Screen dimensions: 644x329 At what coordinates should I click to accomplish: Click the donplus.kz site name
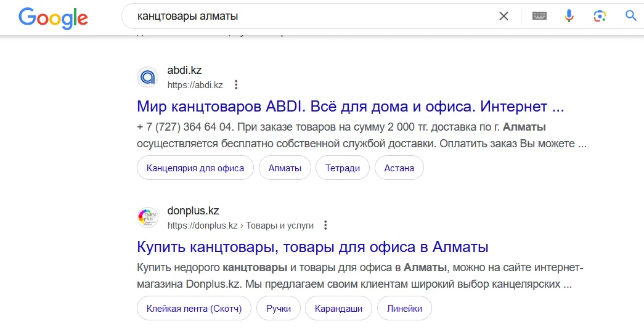(x=193, y=211)
